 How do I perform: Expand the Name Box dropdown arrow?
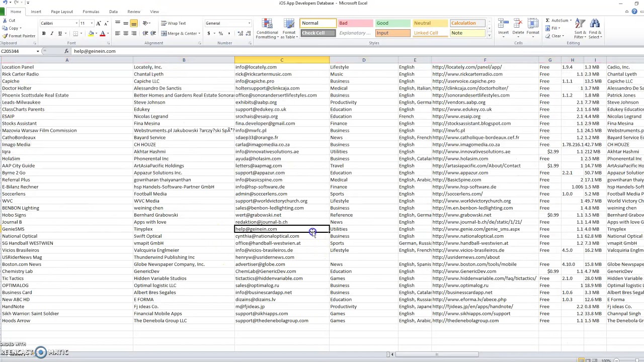[38, 51]
